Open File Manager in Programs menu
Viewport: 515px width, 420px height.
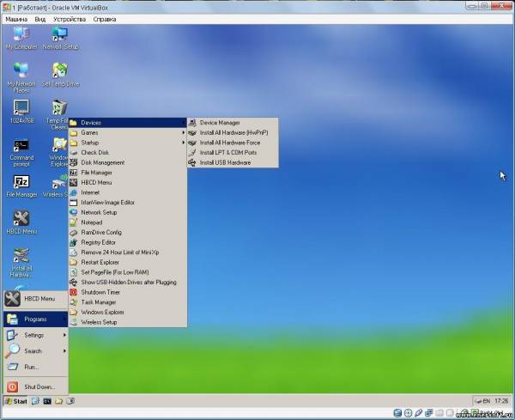[128, 173]
